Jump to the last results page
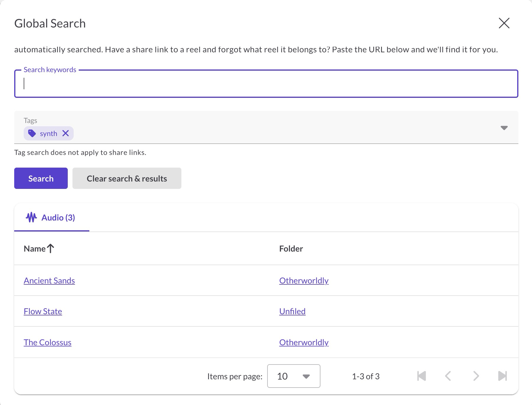The height and width of the screenshot is (405, 532). [502, 376]
